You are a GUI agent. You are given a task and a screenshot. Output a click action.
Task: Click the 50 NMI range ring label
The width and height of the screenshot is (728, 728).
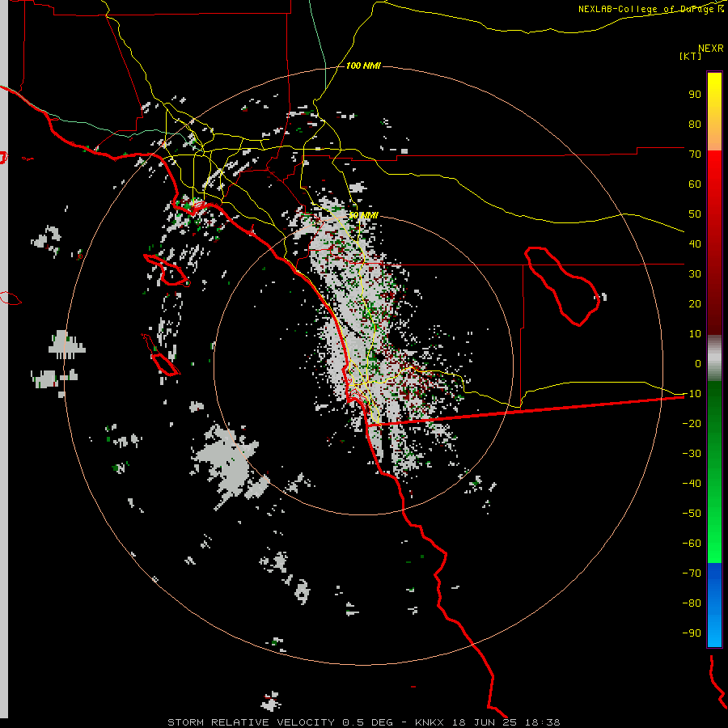click(x=363, y=215)
